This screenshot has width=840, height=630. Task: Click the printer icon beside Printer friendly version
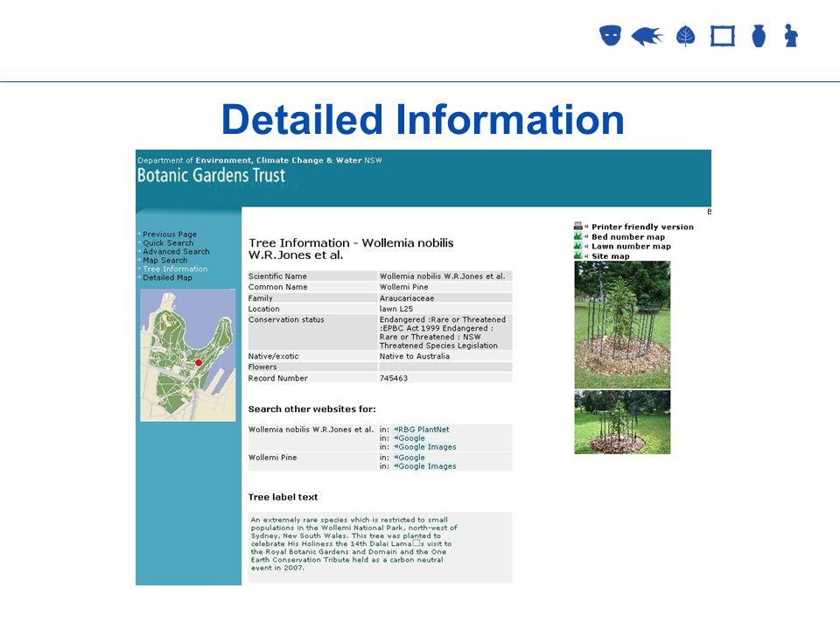point(578,226)
